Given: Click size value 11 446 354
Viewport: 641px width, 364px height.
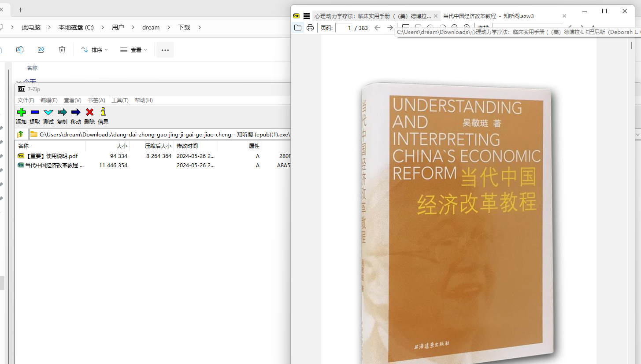Looking at the screenshot, I should tap(113, 165).
